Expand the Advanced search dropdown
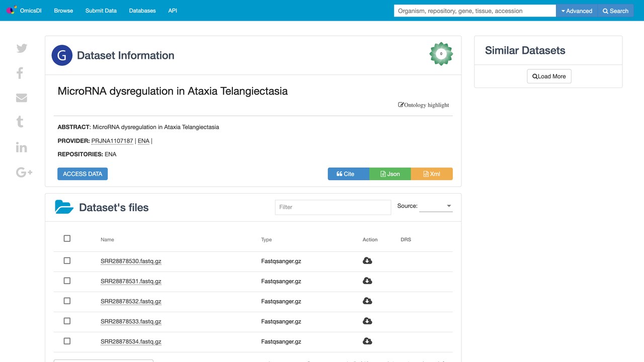644x362 pixels. pyautogui.click(x=577, y=11)
